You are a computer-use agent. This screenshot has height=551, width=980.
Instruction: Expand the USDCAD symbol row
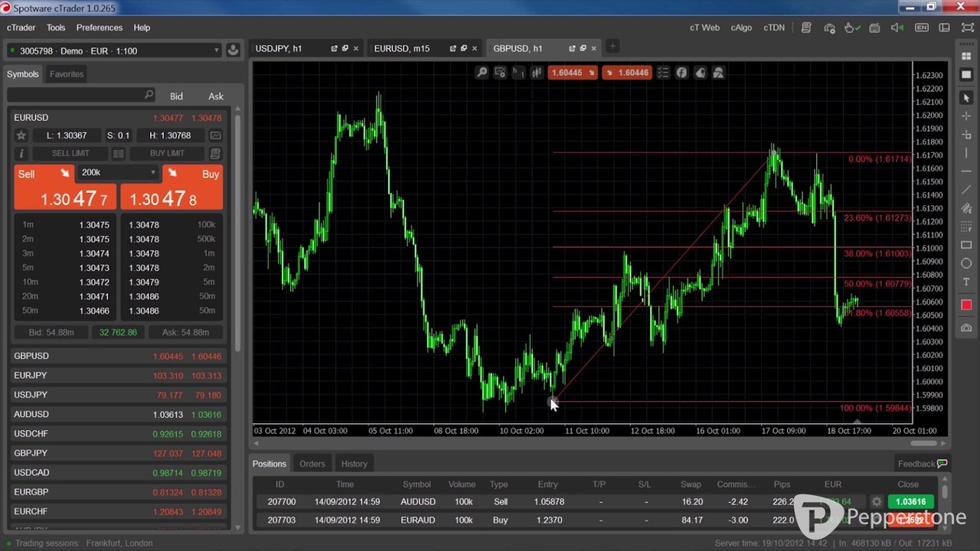119,473
